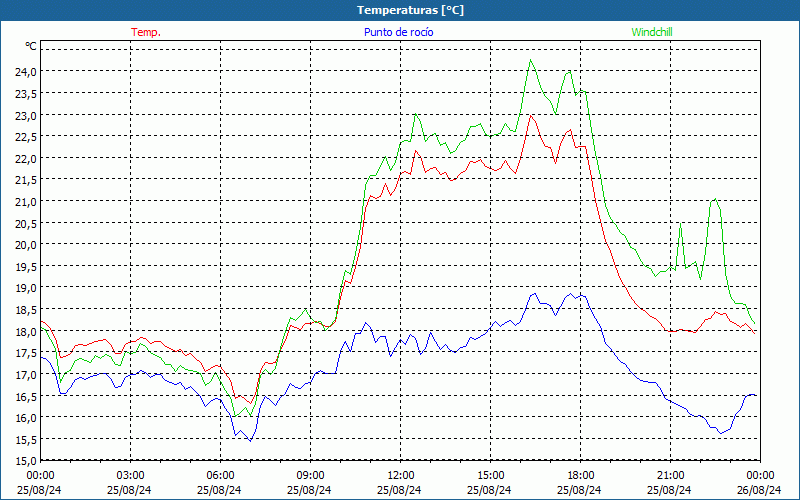Click the 15,5 y-axis value
Image resolution: width=800 pixels, height=500 pixels.
(26, 439)
